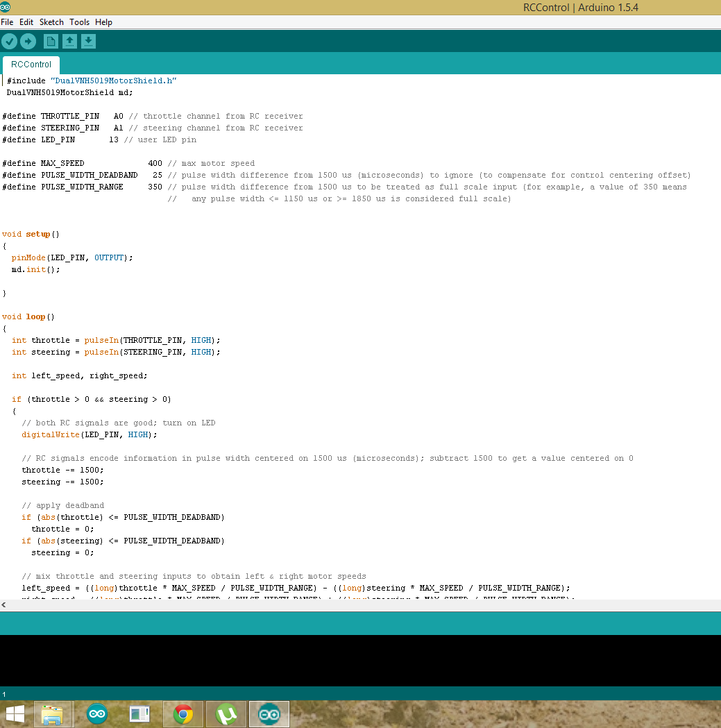
Task: Click the THROTTLE_PIN define line
Action: pyautogui.click(x=153, y=116)
